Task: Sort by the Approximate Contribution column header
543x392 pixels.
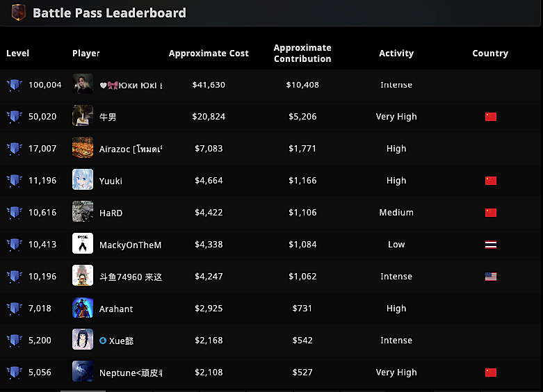Action: click(x=302, y=54)
